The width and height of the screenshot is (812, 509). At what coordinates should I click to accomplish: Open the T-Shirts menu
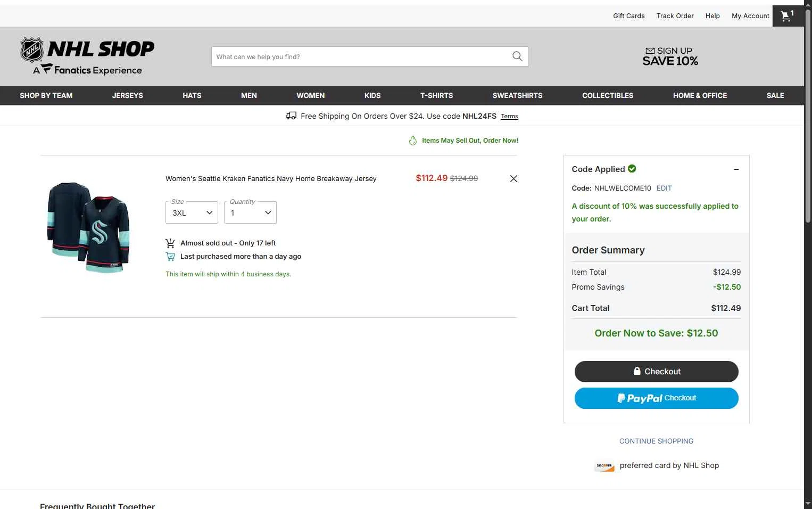(x=437, y=95)
